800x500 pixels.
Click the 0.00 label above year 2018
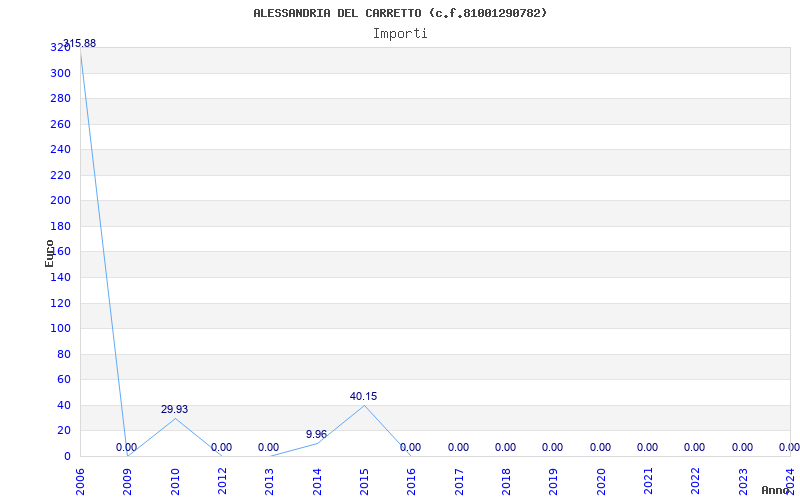pyautogui.click(x=505, y=447)
